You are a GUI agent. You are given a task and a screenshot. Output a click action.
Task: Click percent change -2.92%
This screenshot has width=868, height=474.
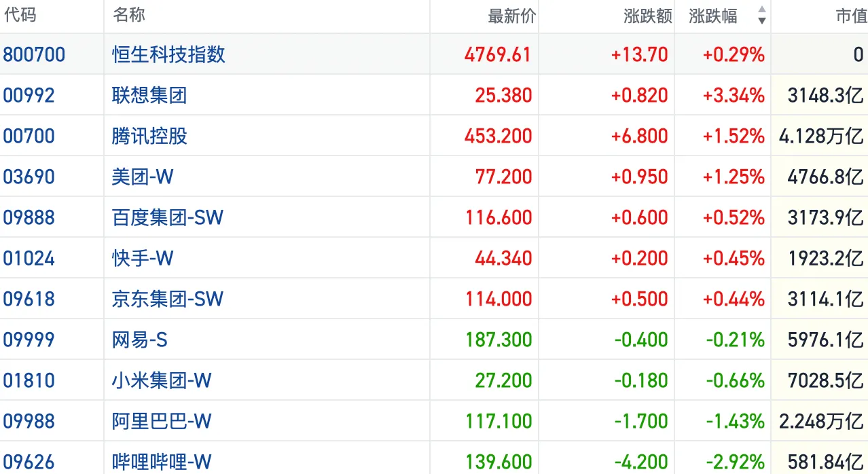point(736,462)
